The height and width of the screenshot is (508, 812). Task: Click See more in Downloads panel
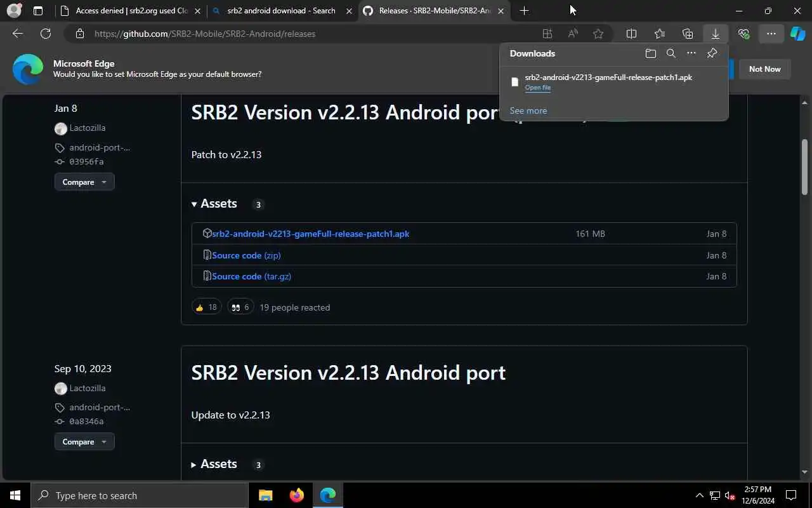pos(528,110)
